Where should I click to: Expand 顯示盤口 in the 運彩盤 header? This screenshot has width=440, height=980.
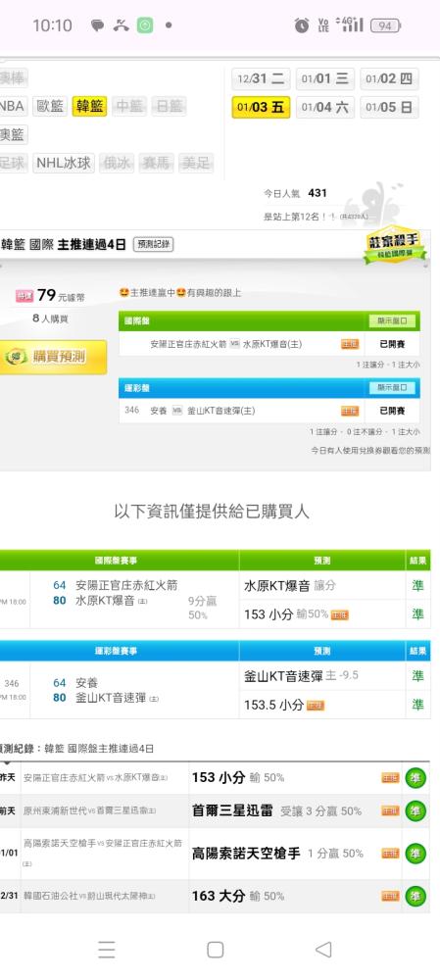tap(393, 387)
